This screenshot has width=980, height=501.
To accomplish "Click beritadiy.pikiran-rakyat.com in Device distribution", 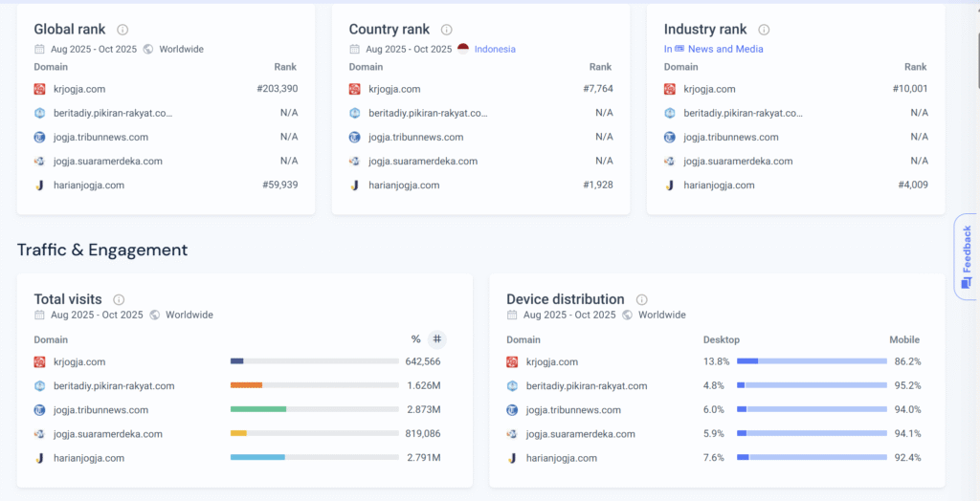I will pos(586,386).
